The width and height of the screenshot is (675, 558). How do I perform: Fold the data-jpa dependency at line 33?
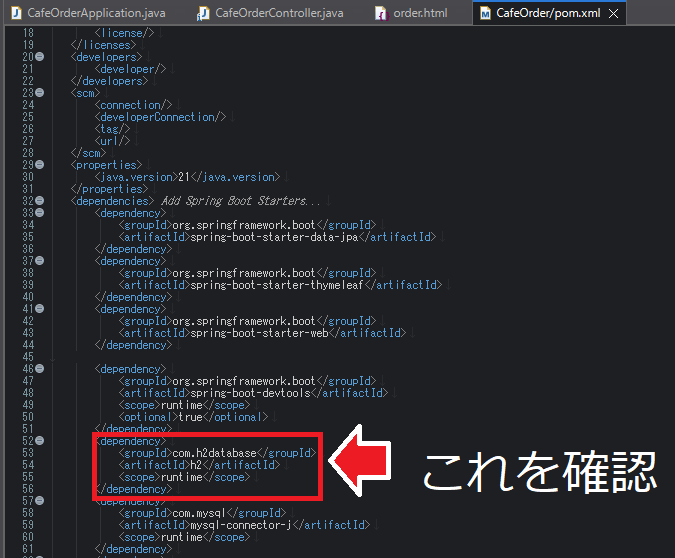point(40,213)
